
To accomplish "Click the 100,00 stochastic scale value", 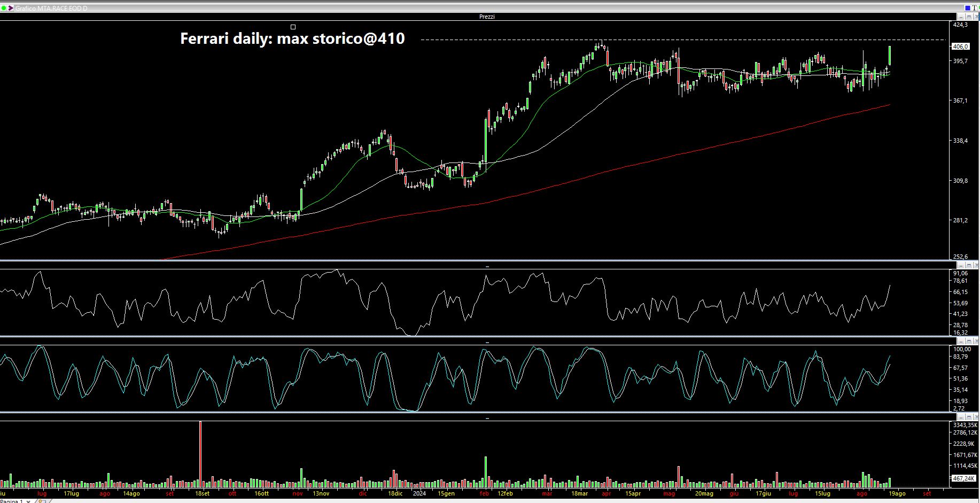I will [x=962, y=349].
